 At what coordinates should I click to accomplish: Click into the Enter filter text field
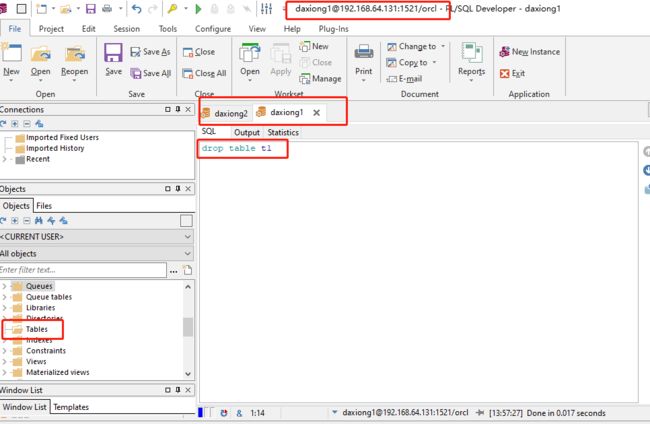[x=83, y=270]
